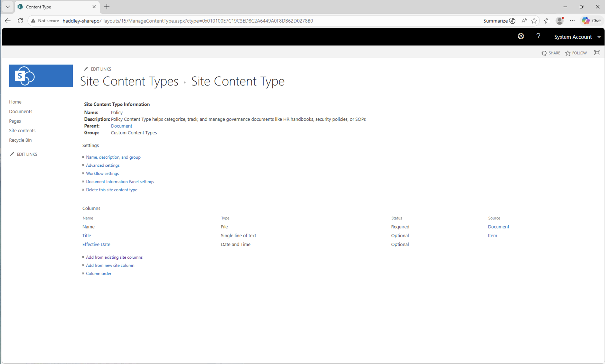The width and height of the screenshot is (605, 364).
Task: Click 'Required' status cell
Action: coord(400,227)
